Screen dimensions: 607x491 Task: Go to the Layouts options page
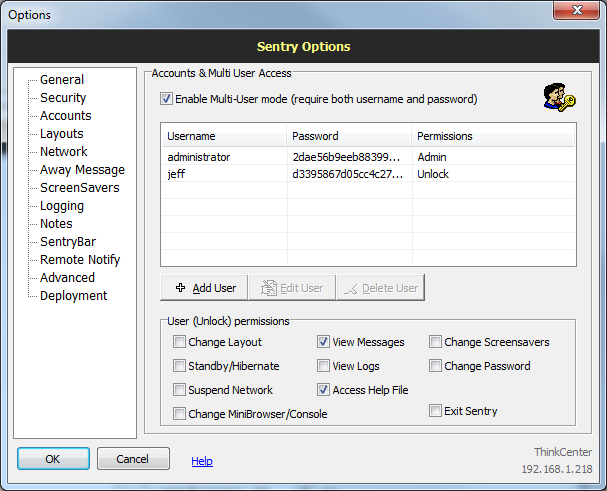pos(62,134)
